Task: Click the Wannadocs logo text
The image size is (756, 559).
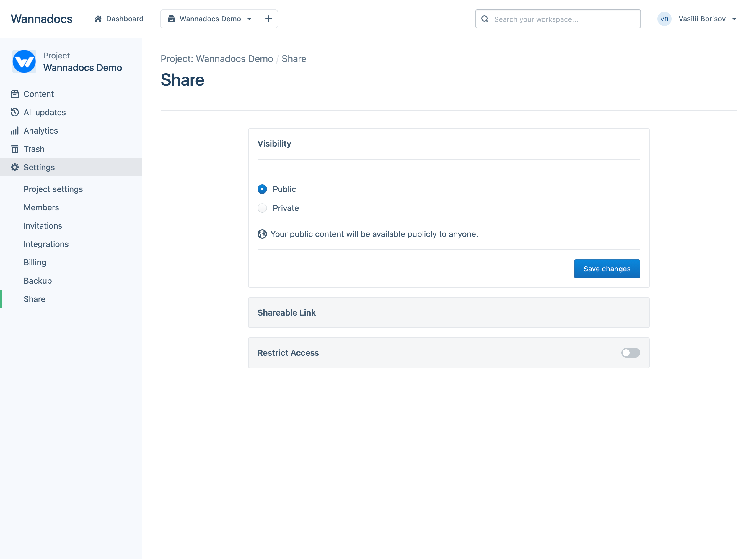Action: 42,19
